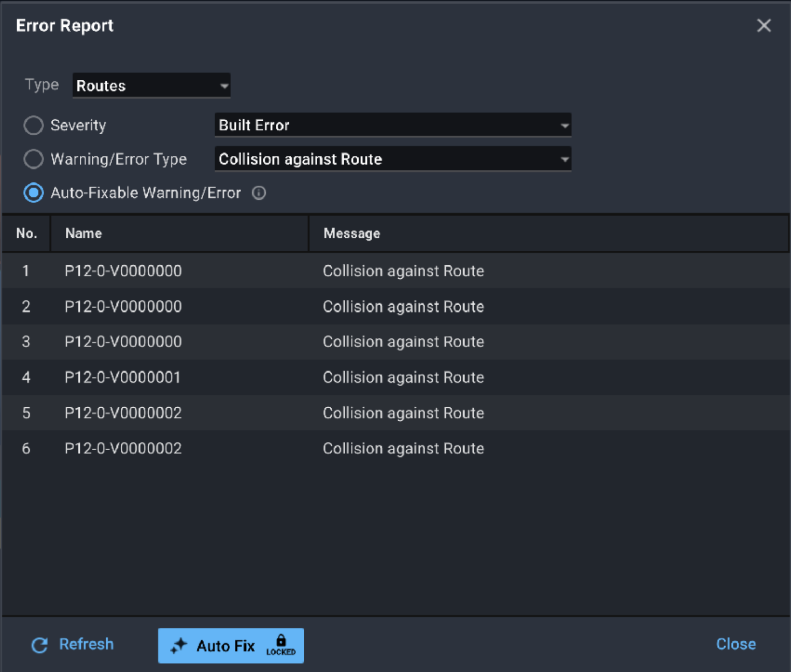Click the Auto Fix button

pos(231,646)
